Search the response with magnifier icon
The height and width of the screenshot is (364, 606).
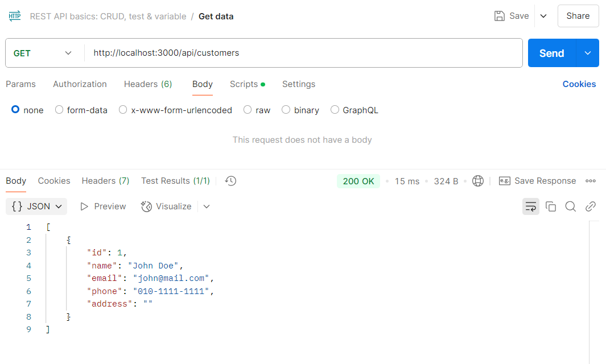click(571, 206)
